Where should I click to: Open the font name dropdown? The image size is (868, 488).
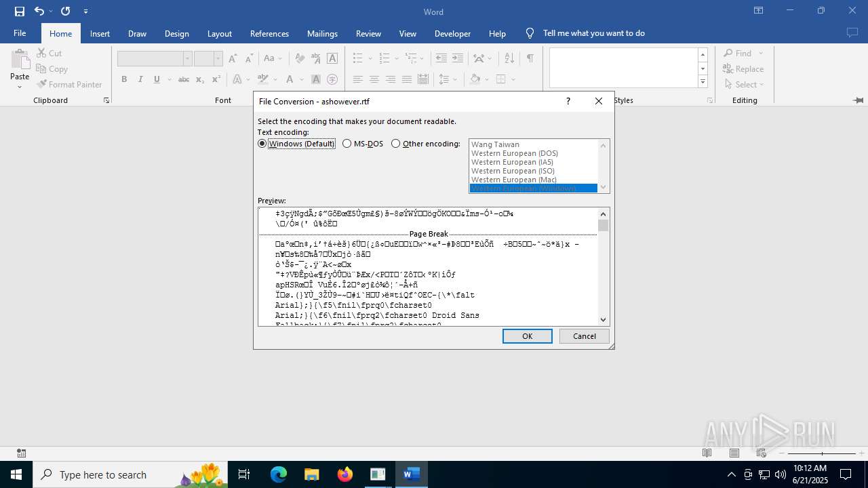coord(187,59)
